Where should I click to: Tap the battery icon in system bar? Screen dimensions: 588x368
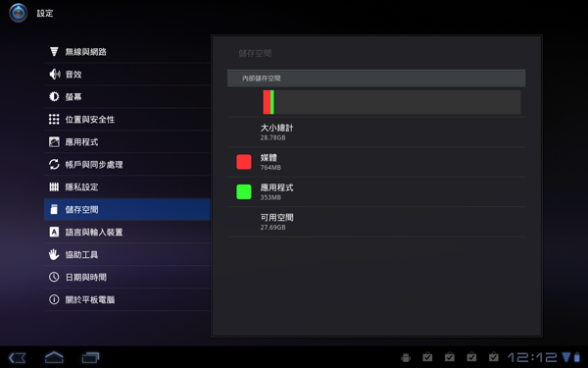[x=577, y=357]
